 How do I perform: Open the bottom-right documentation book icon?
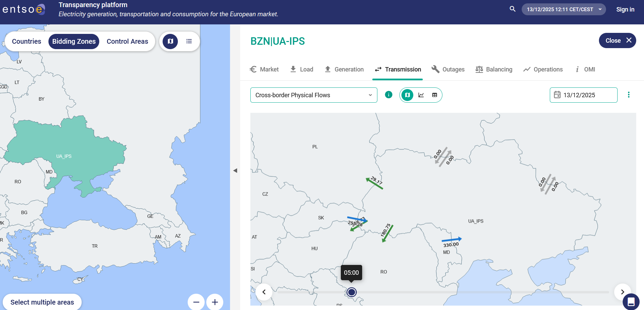(631, 301)
